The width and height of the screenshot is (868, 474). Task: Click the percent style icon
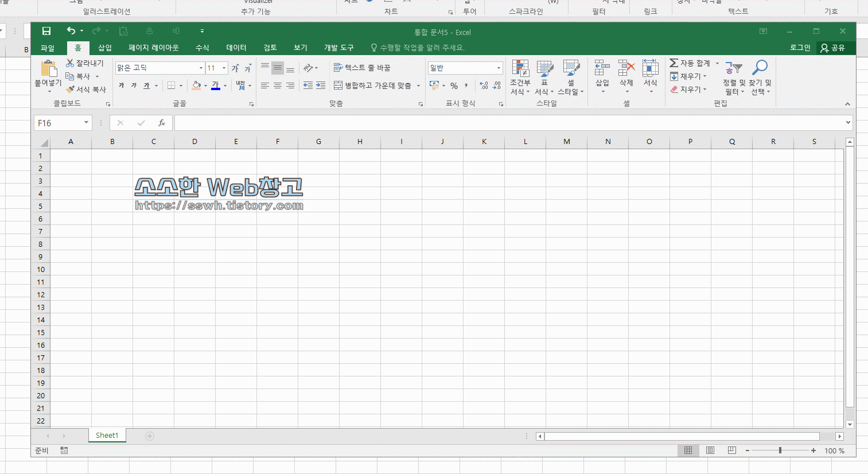point(454,86)
